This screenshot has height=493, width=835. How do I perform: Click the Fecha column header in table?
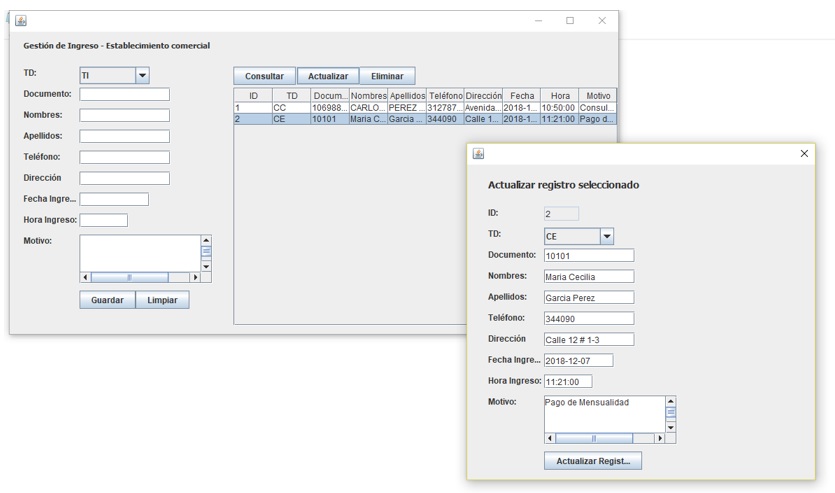[522, 96]
